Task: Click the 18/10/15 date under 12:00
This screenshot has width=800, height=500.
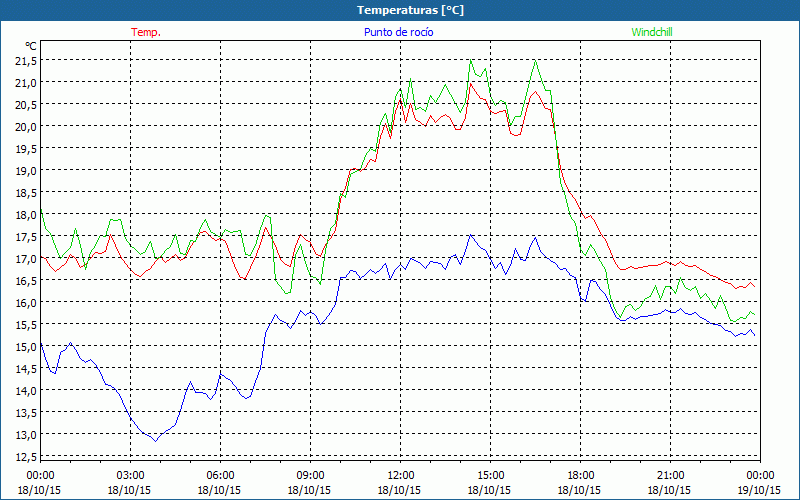Action: [x=399, y=490]
